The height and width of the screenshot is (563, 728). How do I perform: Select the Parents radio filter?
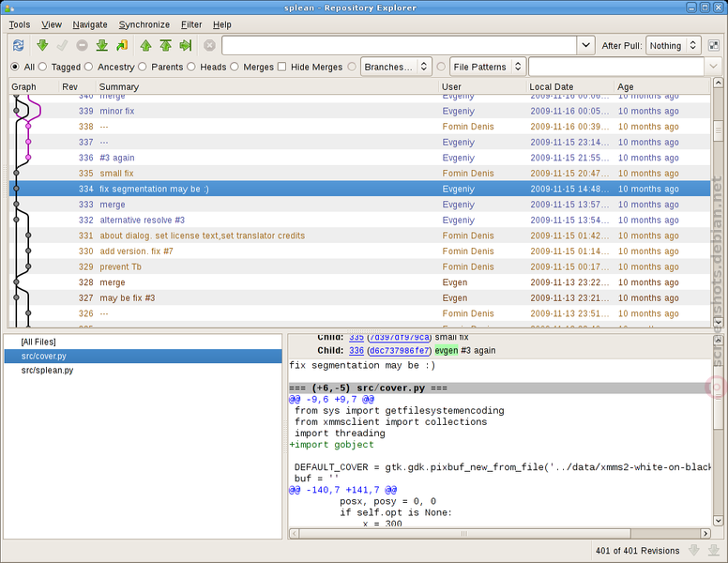click(143, 67)
